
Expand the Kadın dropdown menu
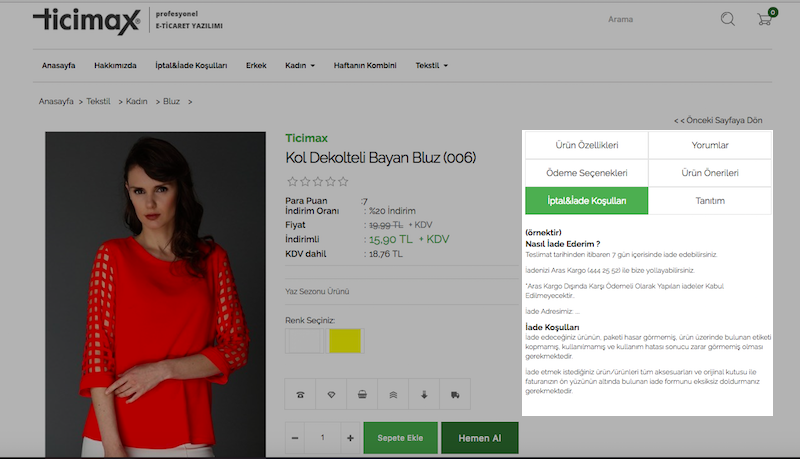pos(300,66)
